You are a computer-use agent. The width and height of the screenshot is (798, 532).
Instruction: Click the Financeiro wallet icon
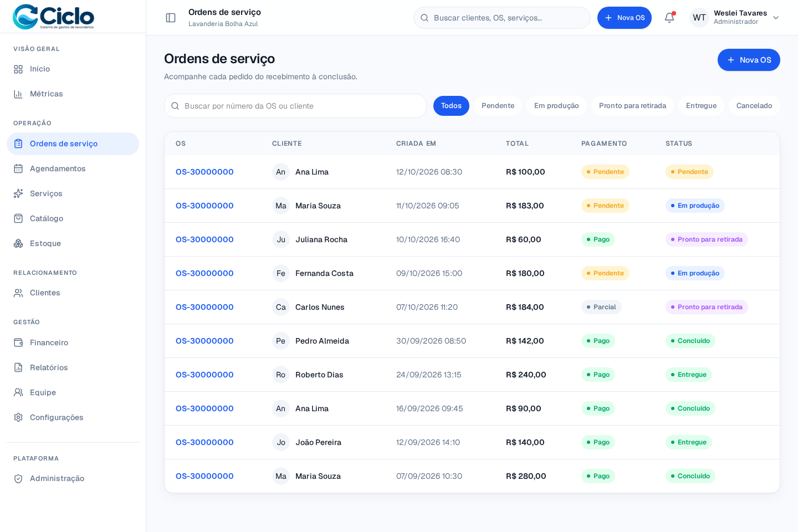point(18,342)
